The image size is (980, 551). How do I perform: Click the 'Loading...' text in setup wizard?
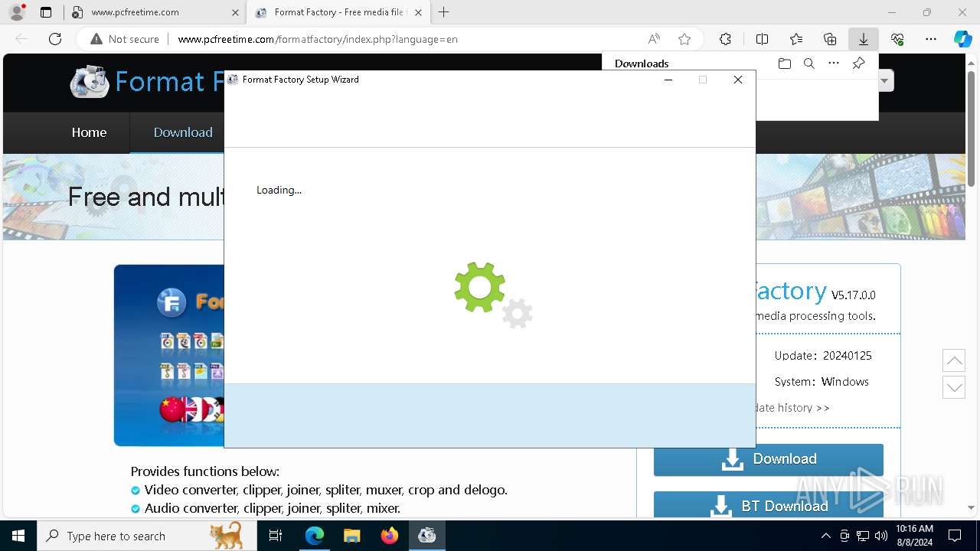point(279,190)
